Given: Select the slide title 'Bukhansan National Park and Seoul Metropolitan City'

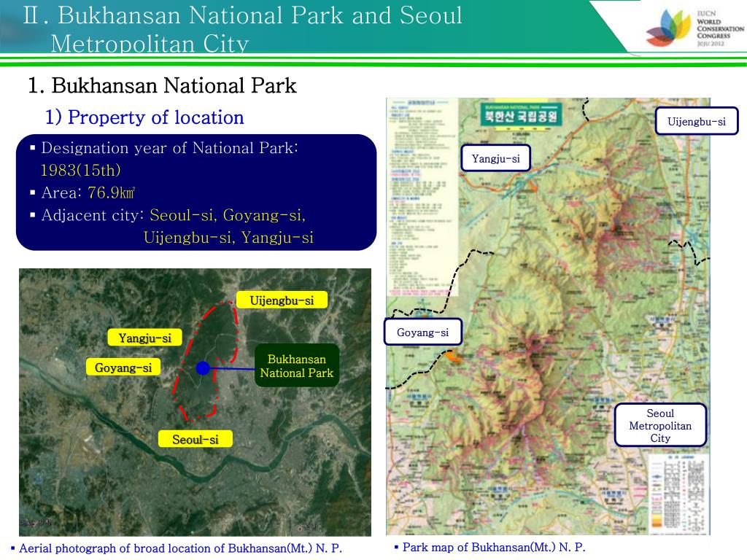Looking at the screenshot, I should pyautogui.click(x=242, y=28).
